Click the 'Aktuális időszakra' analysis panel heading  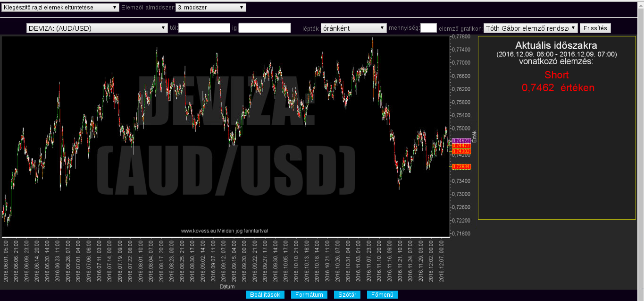[x=556, y=46]
